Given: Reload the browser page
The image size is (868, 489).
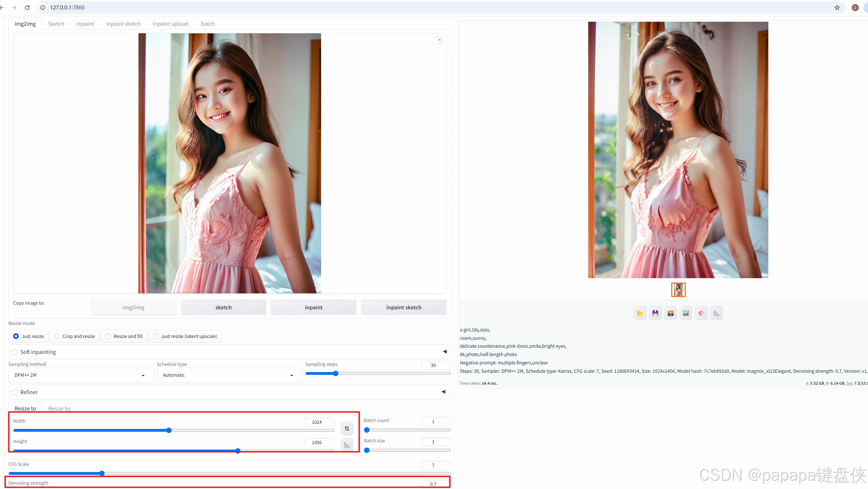Looking at the screenshot, I should point(27,7).
